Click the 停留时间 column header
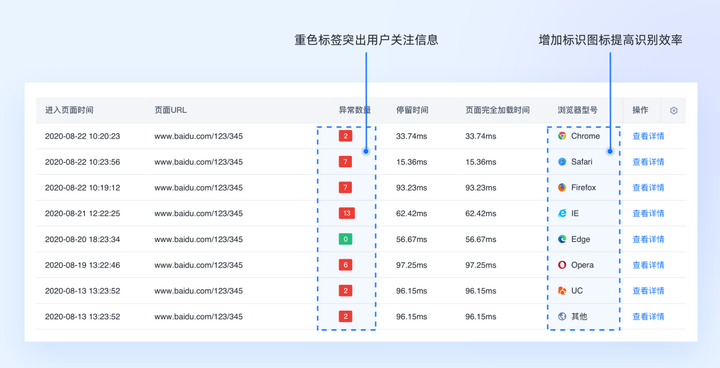Image resolution: width=720 pixels, height=368 pixels. coord(412,110)
